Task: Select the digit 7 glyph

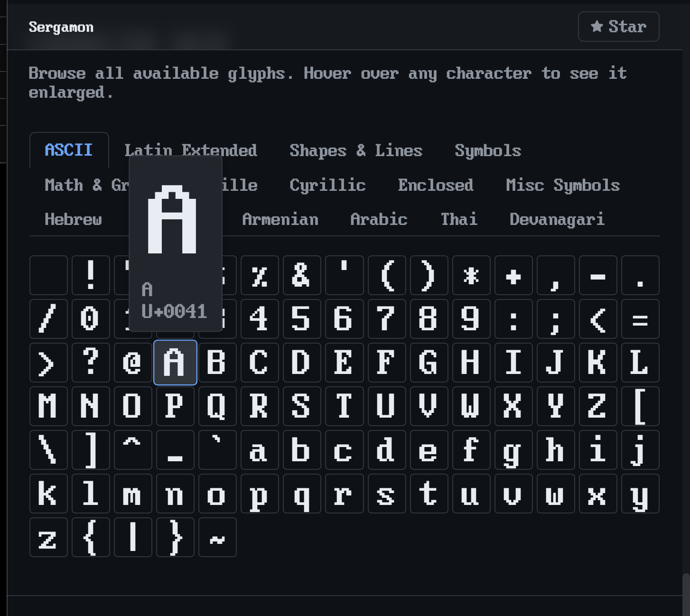Action: coord(387,319)
